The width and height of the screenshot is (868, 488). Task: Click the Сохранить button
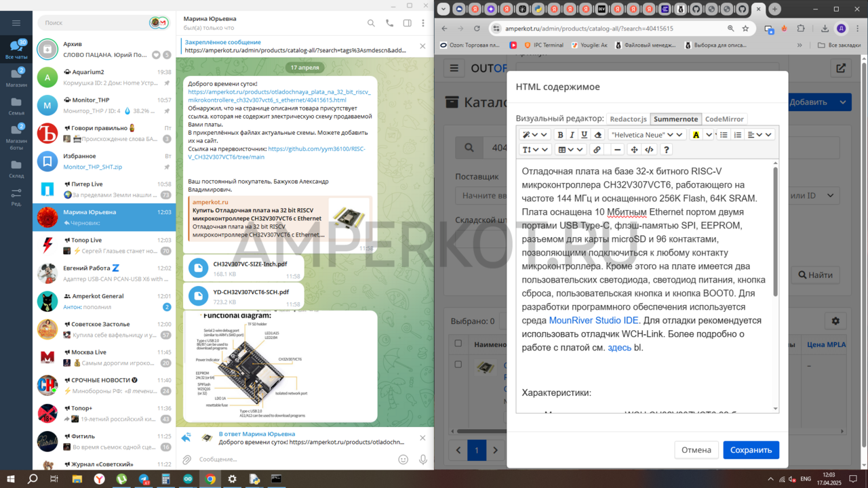[751, 450]
